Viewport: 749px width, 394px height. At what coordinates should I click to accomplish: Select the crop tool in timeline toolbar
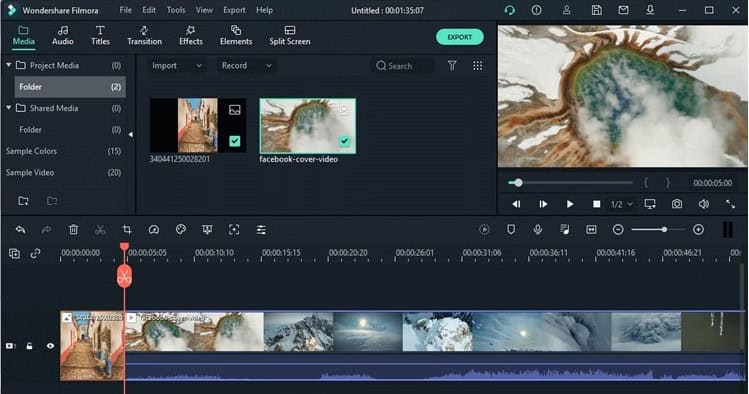[x=127, y=230]
